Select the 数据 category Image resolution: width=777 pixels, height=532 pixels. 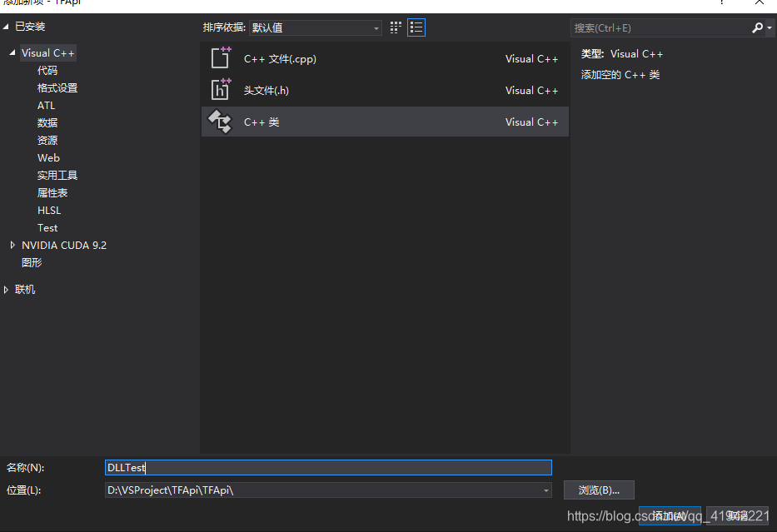[x=47, y=122]
